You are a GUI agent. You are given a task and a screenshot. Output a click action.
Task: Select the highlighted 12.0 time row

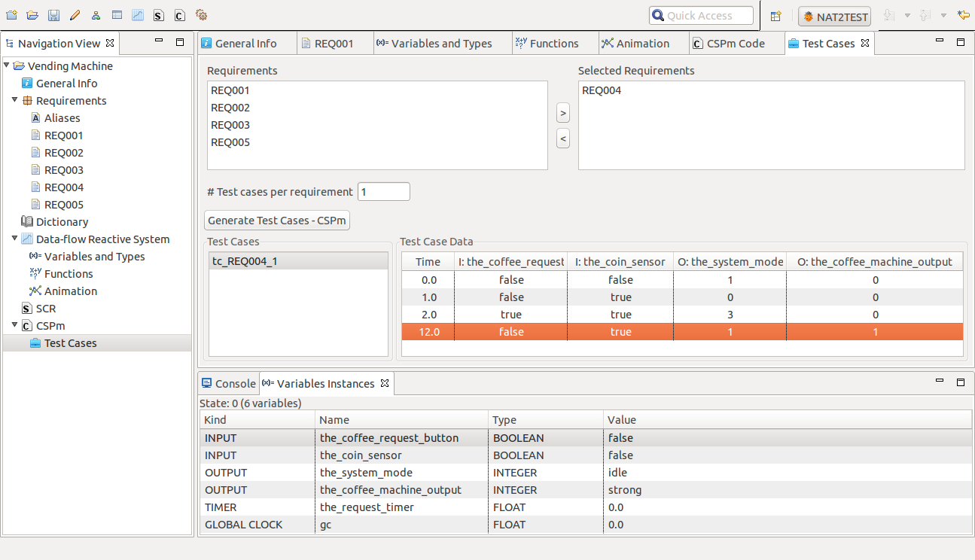coord(682,332)
